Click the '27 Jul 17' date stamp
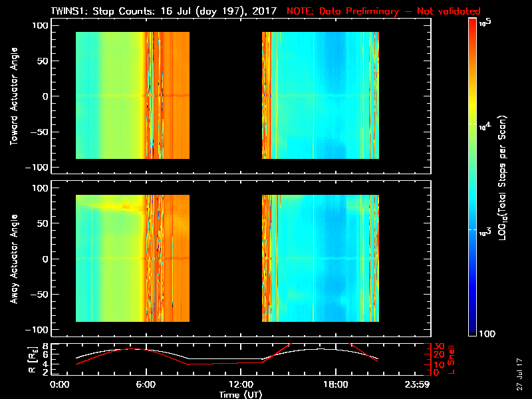 tap(519, 374)
